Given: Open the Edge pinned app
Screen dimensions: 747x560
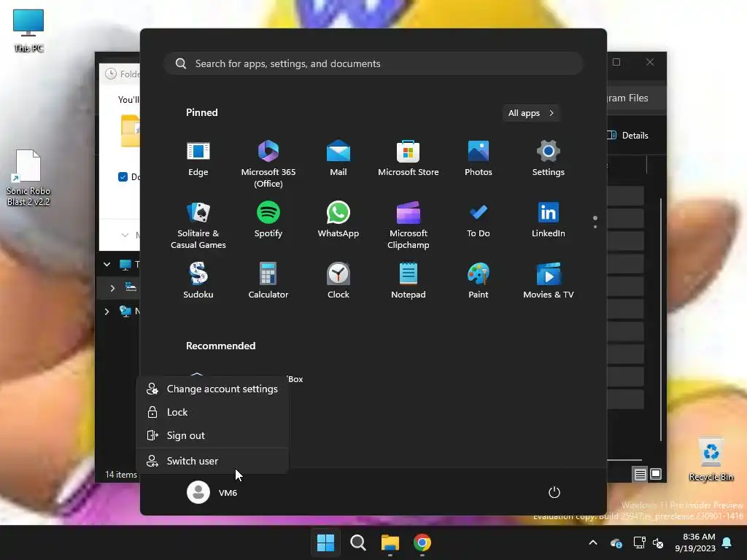Looking at the screenshot, I should [x=198, y=159].
